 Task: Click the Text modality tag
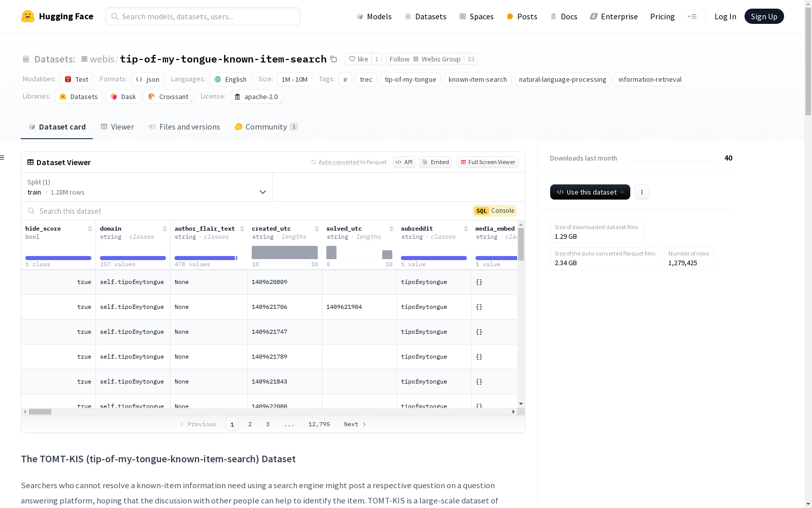pos(76,79)
